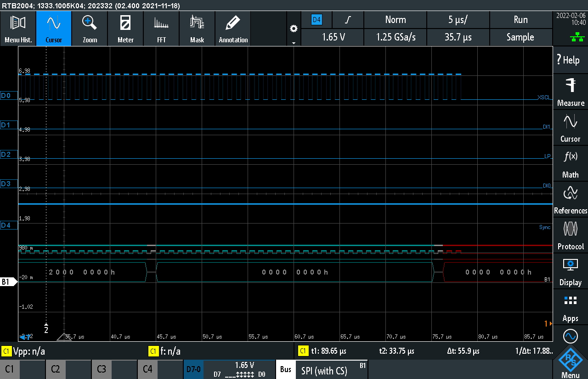The image size is (588, 379).
Task: Click the waveform generator icon
Action: 570,337
